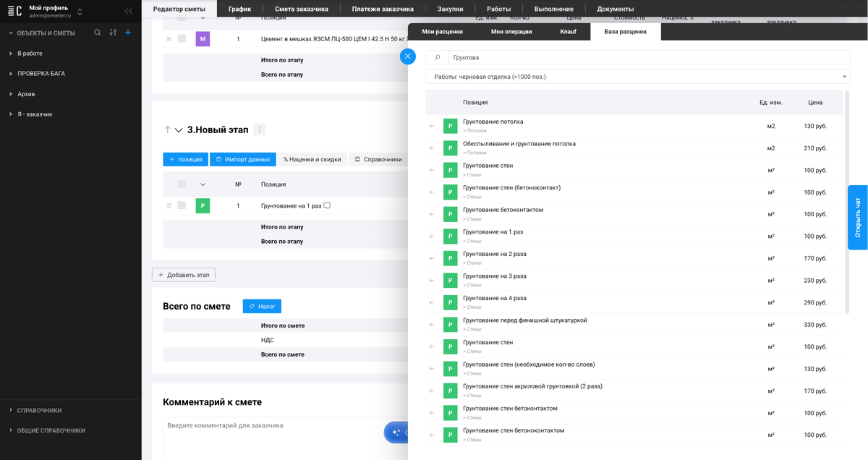Image resolution: width=868 pixels, height=460 pixels.
Task: Open Knauf tab in rates panel
Action: tap(569, 32)
